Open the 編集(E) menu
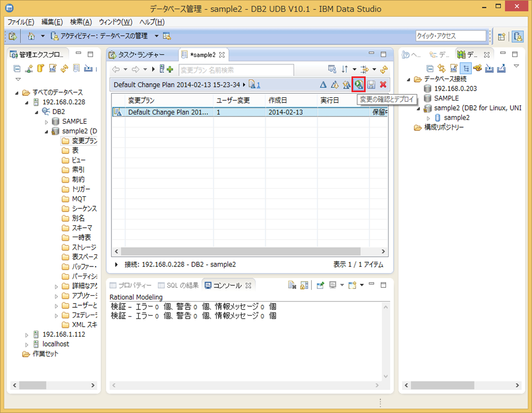The width and height of the screenshot is (532, 413). 52,22
